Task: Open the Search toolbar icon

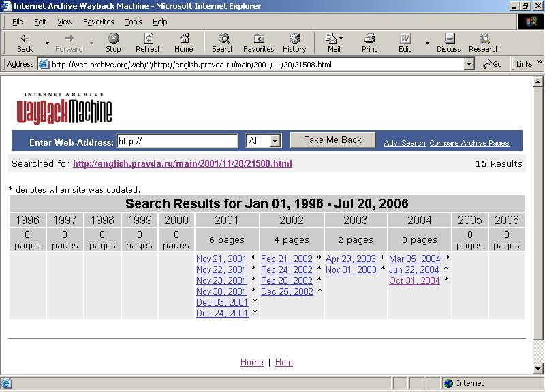Action: tap(223, 38)
